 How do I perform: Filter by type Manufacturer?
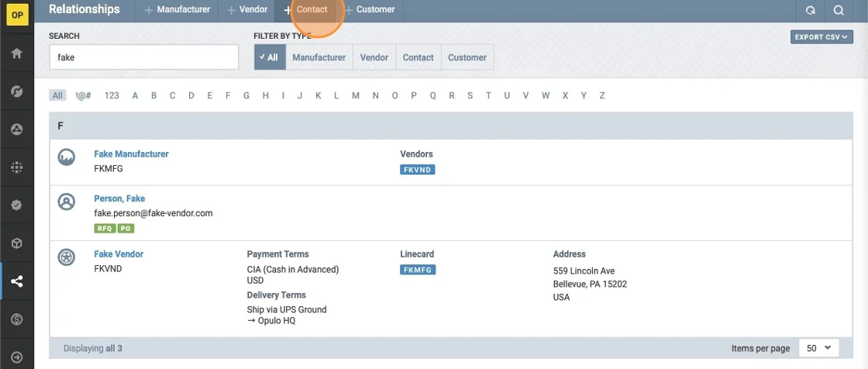click(319, 57)
